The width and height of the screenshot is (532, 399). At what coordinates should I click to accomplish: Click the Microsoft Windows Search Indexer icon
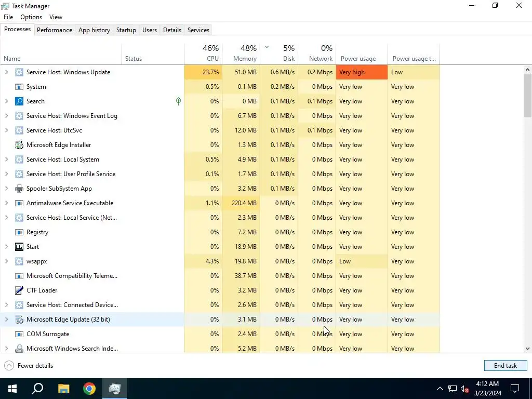(19, 349)
